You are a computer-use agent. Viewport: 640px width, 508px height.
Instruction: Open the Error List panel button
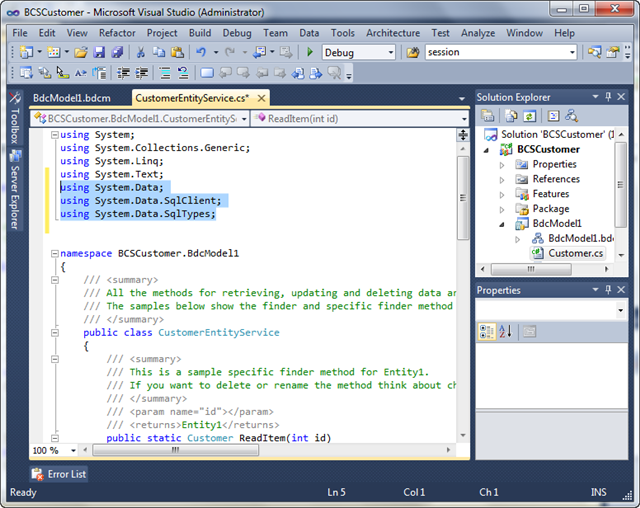pyautogui.click(x=58, y=473)
